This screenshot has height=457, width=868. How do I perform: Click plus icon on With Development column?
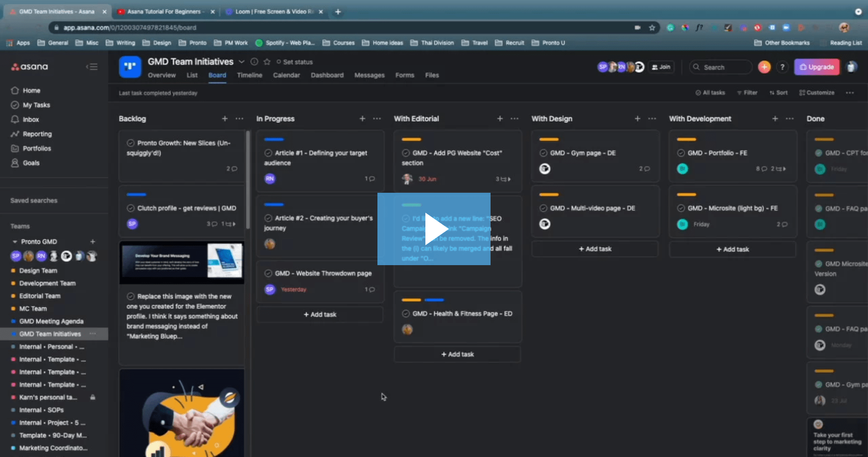point(775,119)
